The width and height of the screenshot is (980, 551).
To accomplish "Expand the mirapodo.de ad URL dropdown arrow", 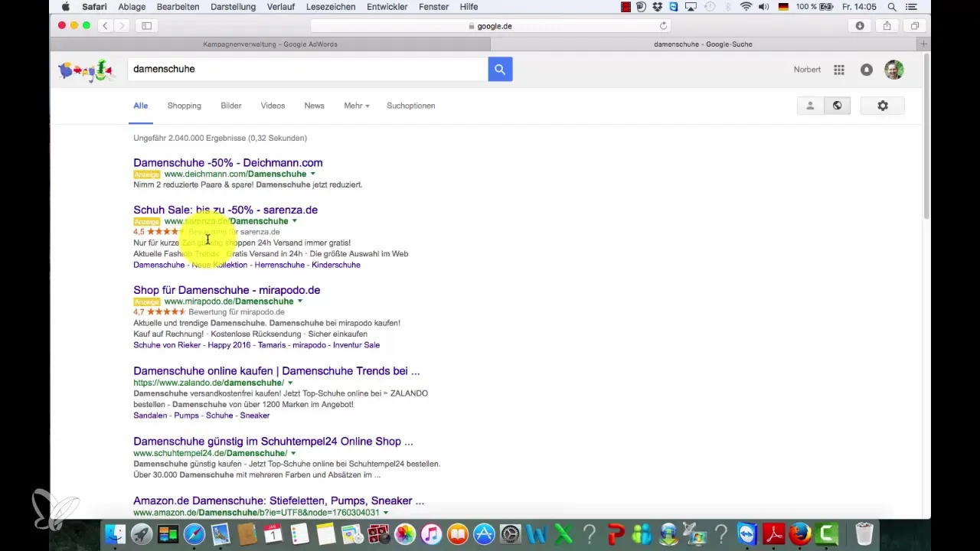I will [300, 302].
